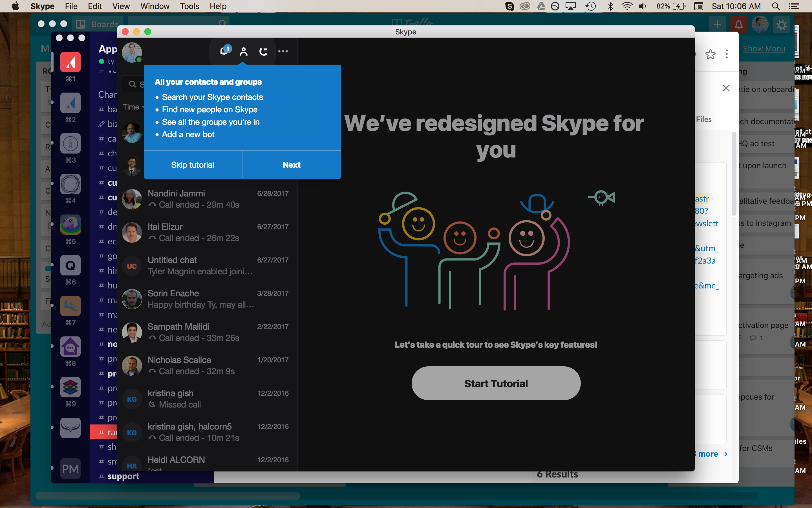Switch to Slack workspace ⌘9
Screen dimensions: 812x508
pos(70,387)
